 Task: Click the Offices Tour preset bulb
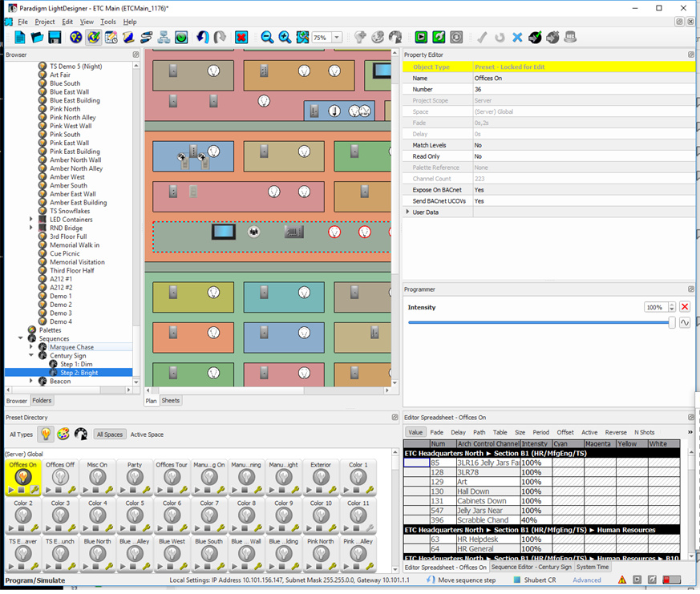pos(172,477)
